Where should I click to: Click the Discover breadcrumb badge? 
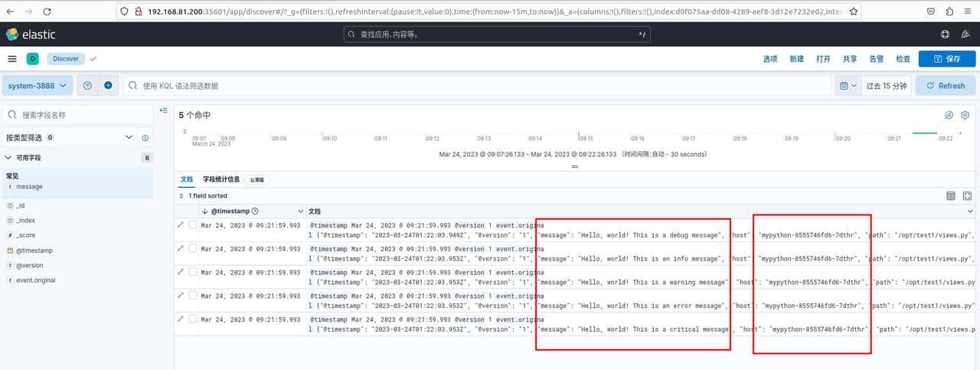(x=66, y=59)
